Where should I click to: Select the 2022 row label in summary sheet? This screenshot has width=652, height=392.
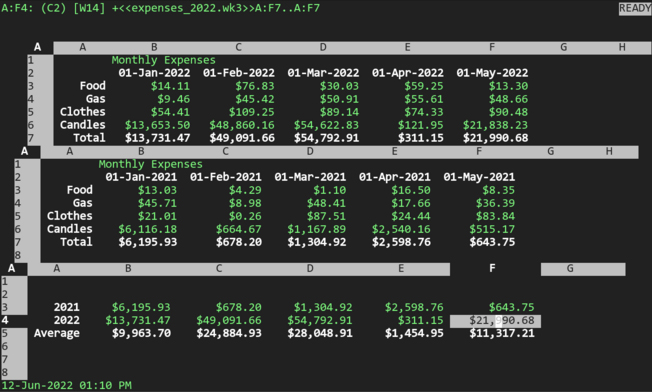point(67,321)
